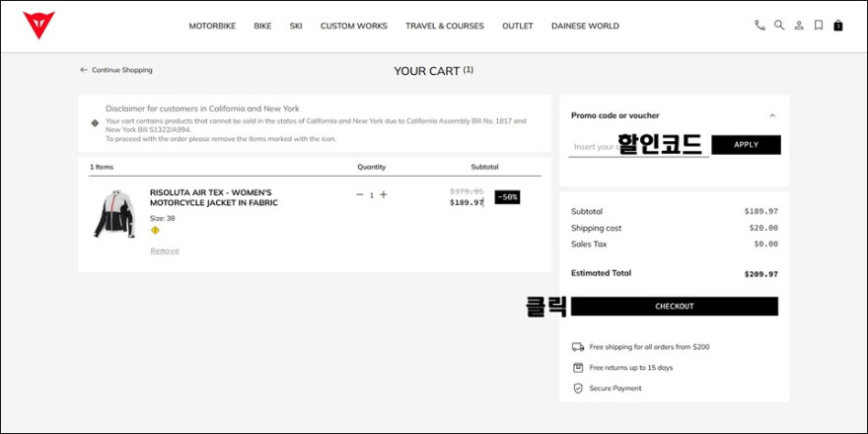Viewport: 868px width, 434px height.
Task: Apply the promo code with APPLY
Action: click(x=746, y=145)
